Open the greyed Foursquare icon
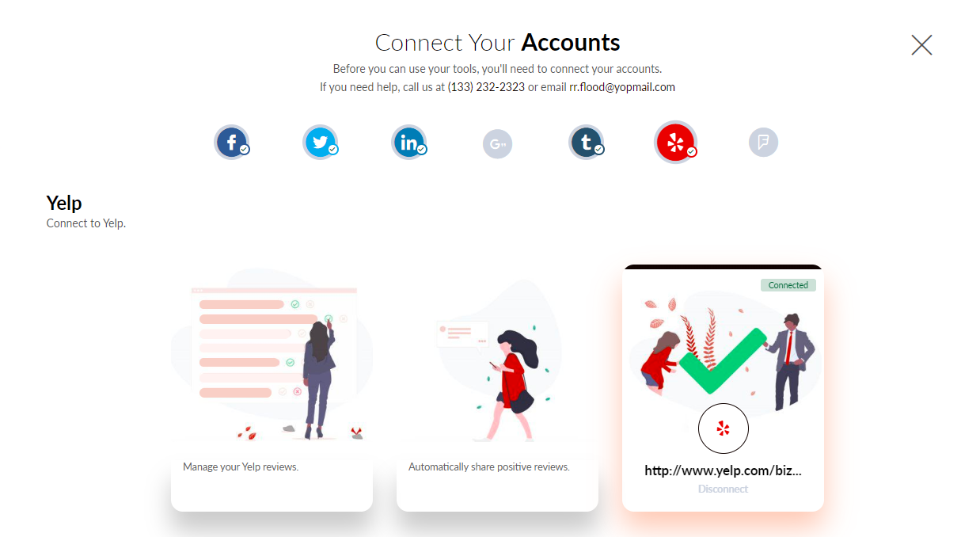Viewport: 980px width, 537px height. 764,143
